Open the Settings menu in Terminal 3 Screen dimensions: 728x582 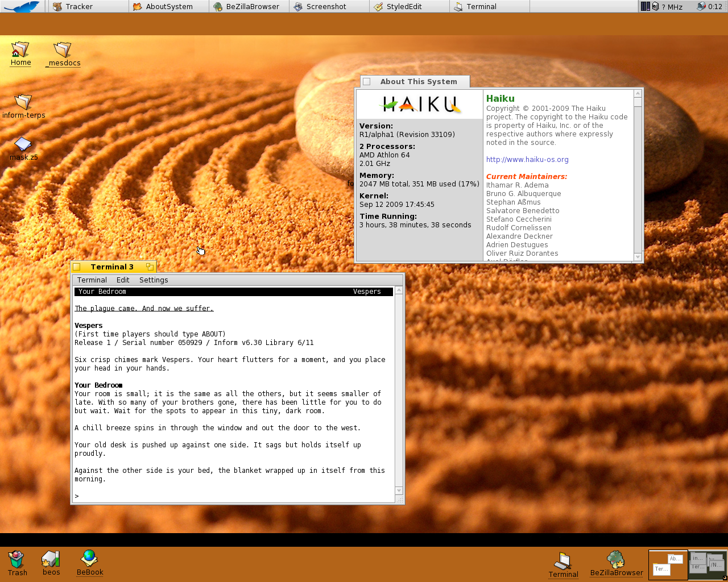tap(154, 280)
